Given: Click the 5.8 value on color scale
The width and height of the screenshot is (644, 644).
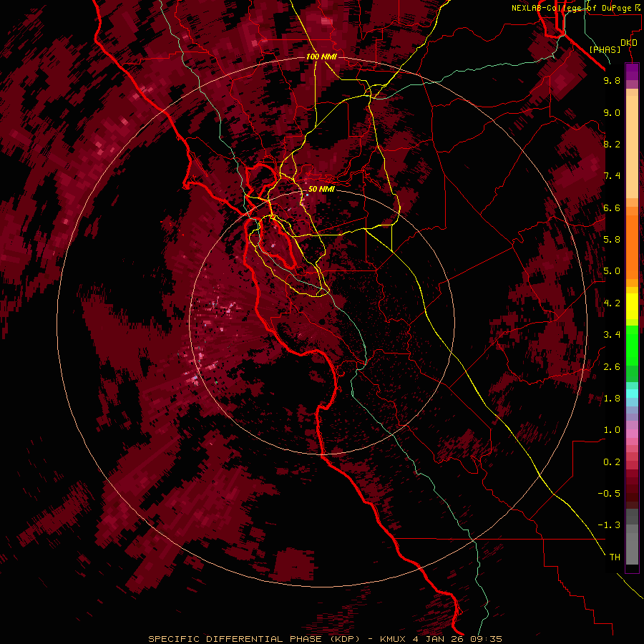Looking at the screenshot, I should click(x=612, y=240).
